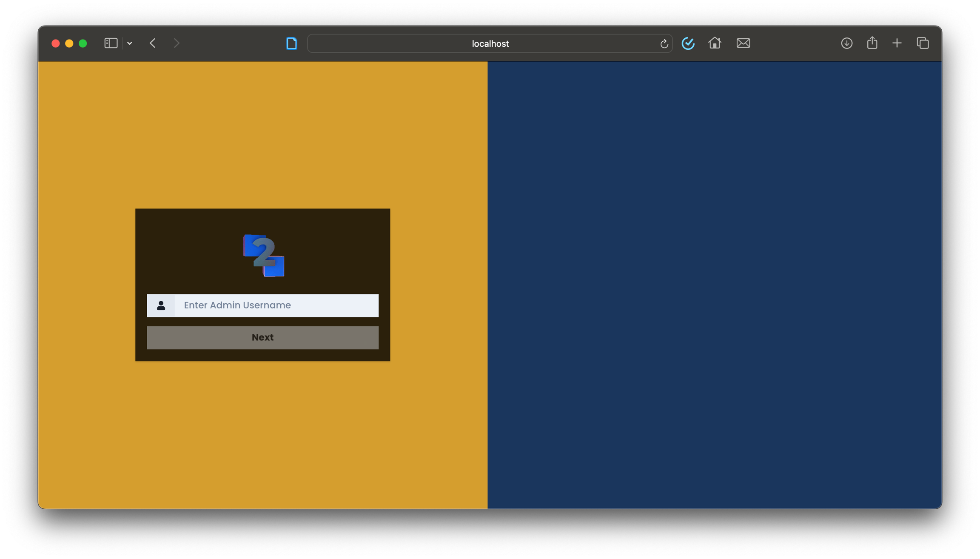Click the green fullscreen window button
The height and width of the screenshot is (559, 980).
click(83, 43)
